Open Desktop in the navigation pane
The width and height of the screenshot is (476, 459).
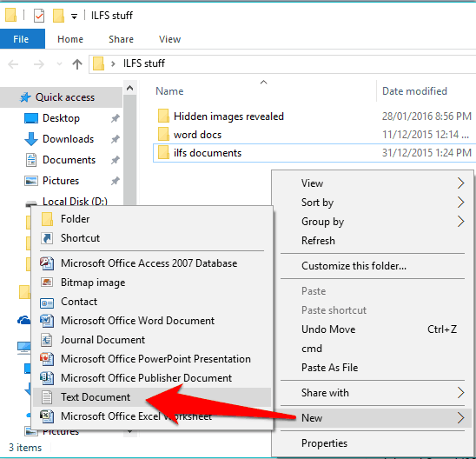tap(61, 118)
